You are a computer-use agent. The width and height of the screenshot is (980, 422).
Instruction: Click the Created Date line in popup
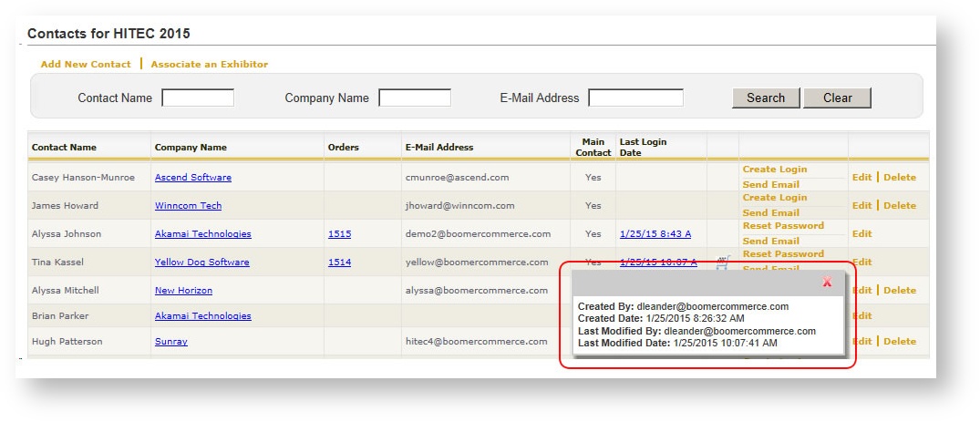[x=661, y=319]
